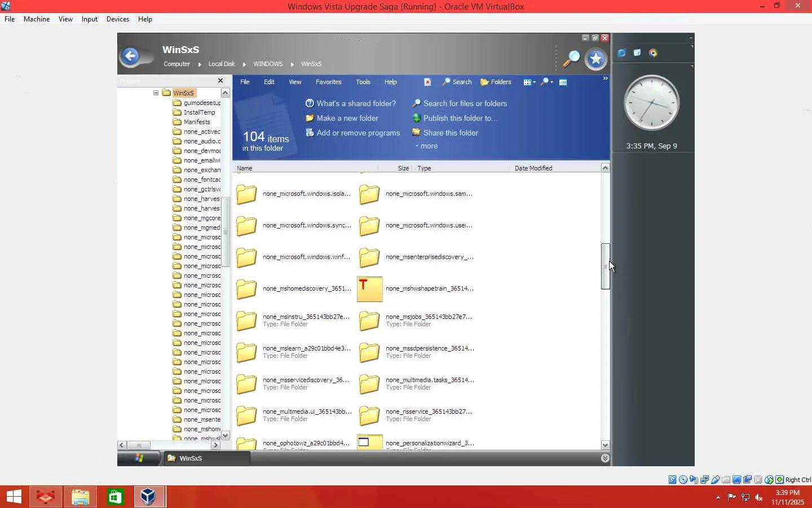Open the large magnifier search icon

(x=572, y=58)
